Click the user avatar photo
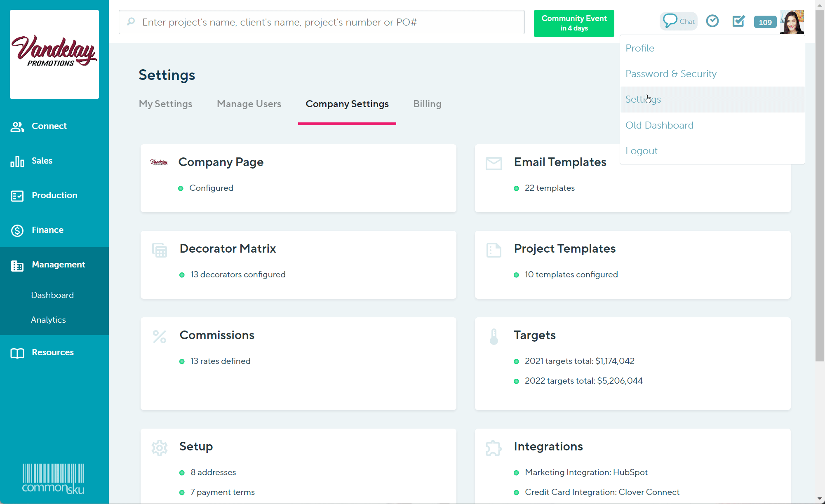Viewport: 825px width, 504px height. [x=792, y=22]
